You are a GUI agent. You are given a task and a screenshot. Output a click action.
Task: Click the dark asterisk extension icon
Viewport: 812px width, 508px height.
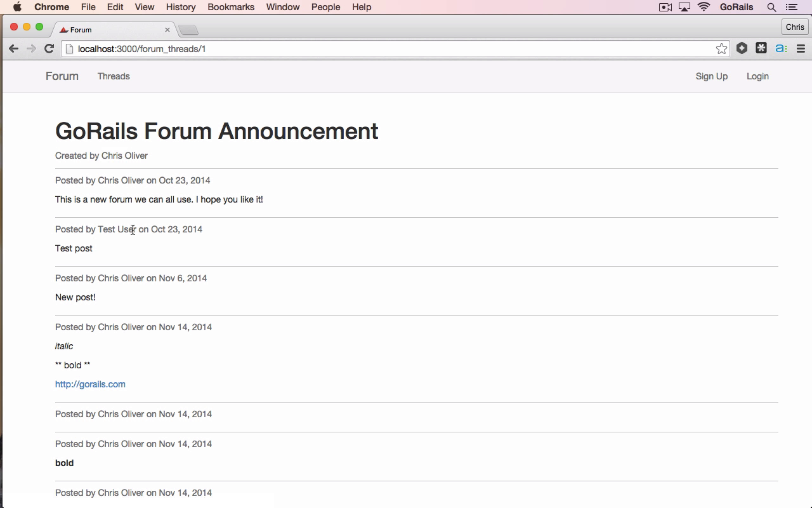click(x=761, y=48)
